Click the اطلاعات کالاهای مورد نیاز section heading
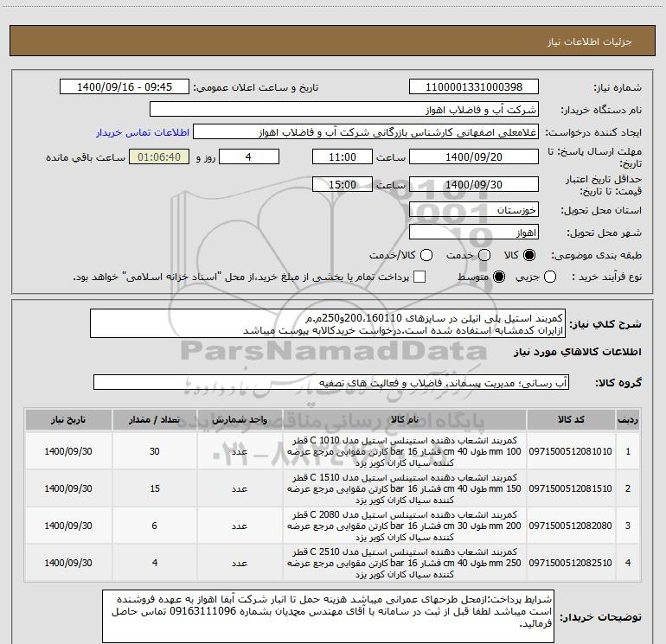 [x=578, y=352]
